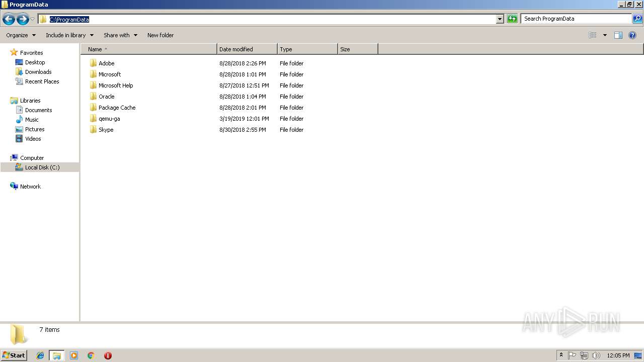
Task: Click the Action Center flag icon
Action: pos(572,355)
